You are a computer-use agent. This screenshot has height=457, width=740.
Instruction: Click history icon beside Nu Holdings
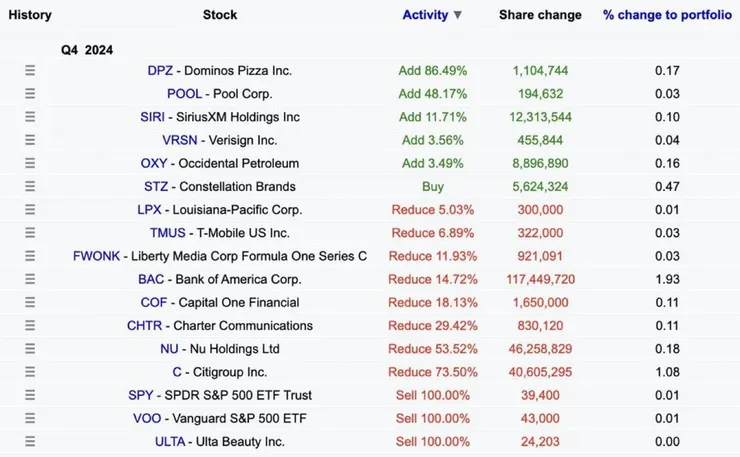[30, 349]
